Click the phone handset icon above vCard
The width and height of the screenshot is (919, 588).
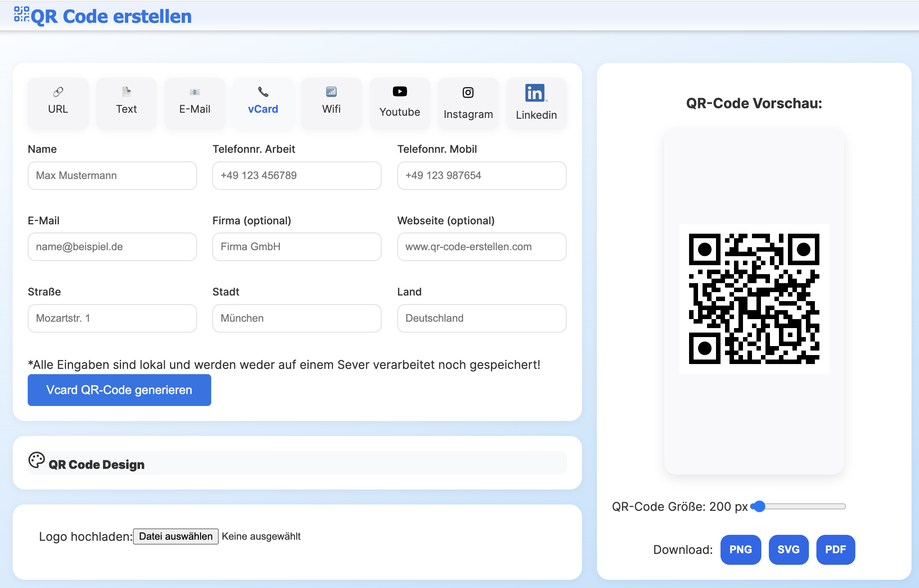point(263,92)
